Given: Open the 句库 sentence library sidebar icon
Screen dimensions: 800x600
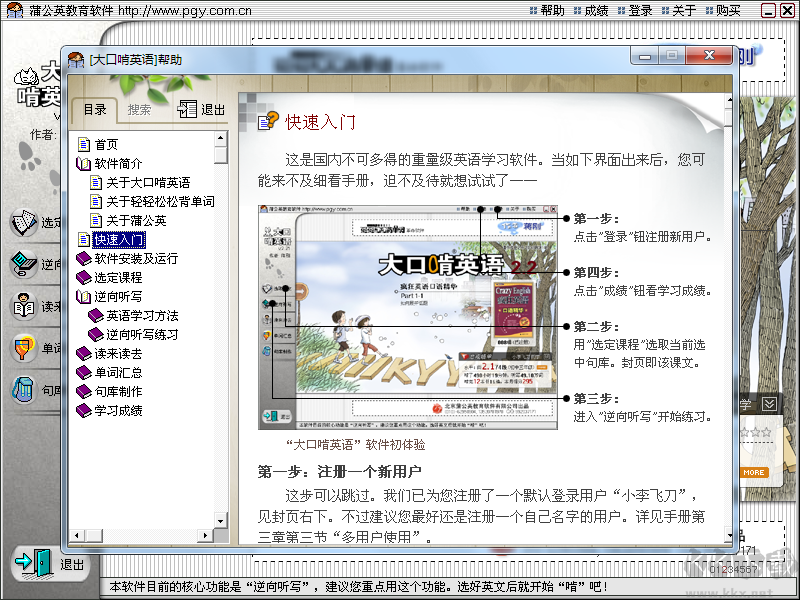Looking at the screenshot, I should click(25, 390).
